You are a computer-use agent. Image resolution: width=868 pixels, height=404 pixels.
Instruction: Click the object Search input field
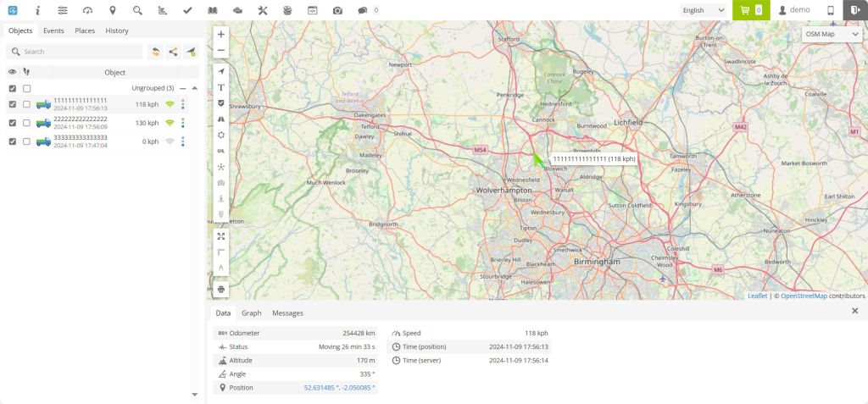(x=75, y=52)
